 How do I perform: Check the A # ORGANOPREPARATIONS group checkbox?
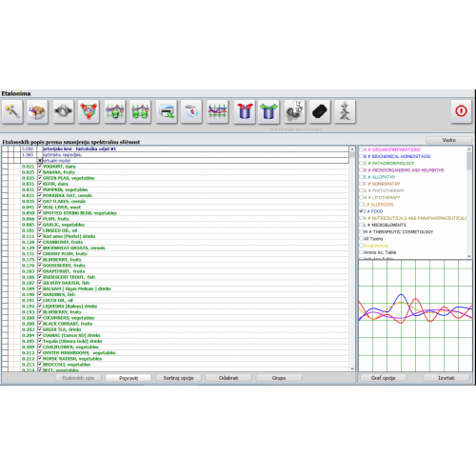(x=361, y=149)
